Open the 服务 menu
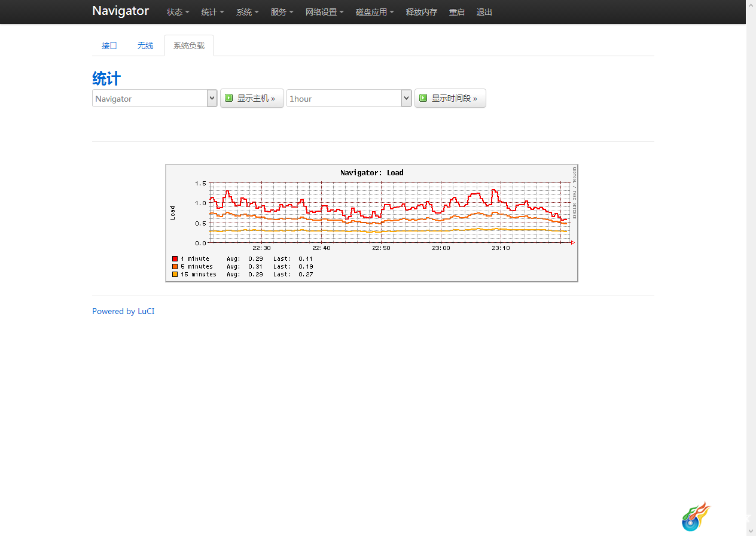Image resolution: width=756 pixels, height=536 pixels. click(282, 12)
